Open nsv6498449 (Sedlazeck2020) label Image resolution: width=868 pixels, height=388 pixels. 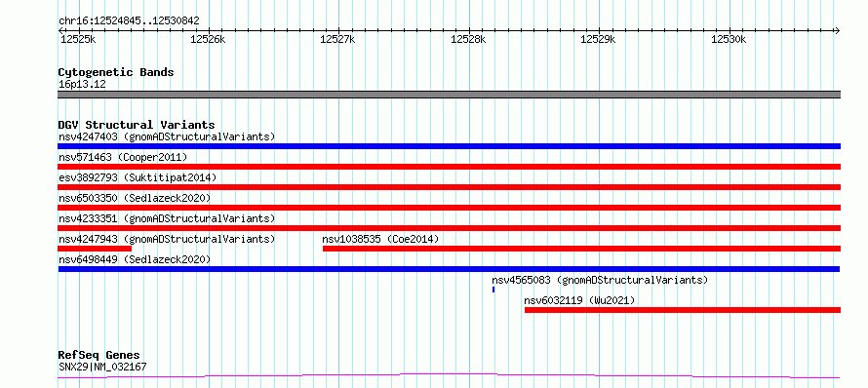tap(135, 259)
